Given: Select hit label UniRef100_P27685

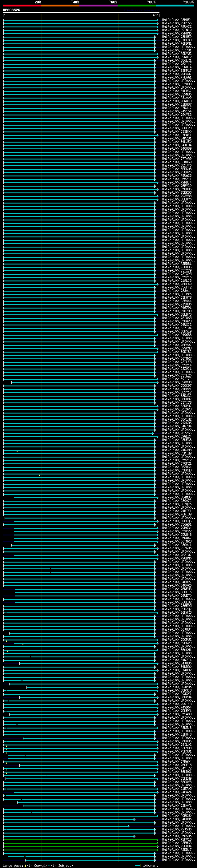Looking at the screenshot, I should pyautogui.click(x=176, y=548).
